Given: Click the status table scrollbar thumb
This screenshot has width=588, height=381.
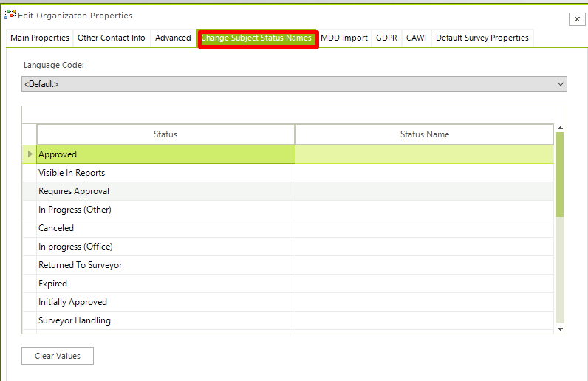Looking at the screenshot, I should pos(560,174).
